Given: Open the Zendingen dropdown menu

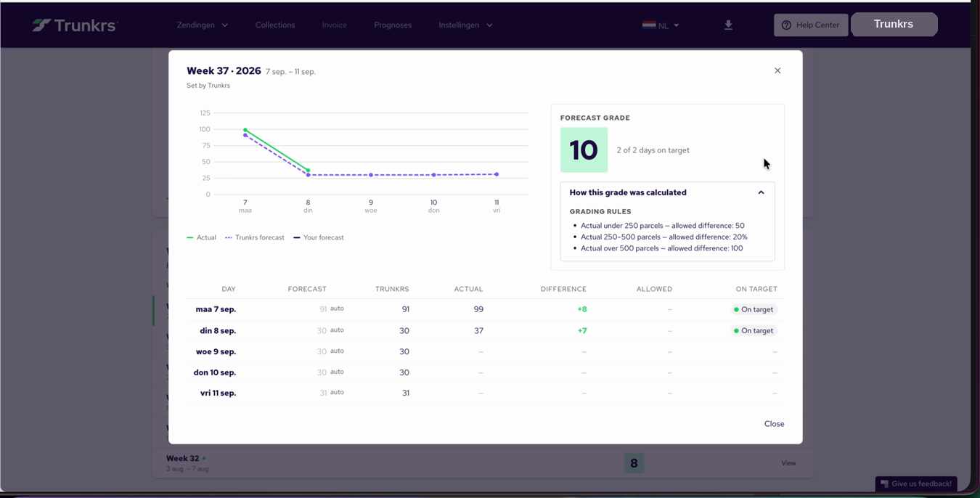Looking at the screenshot, I should 203,25.
